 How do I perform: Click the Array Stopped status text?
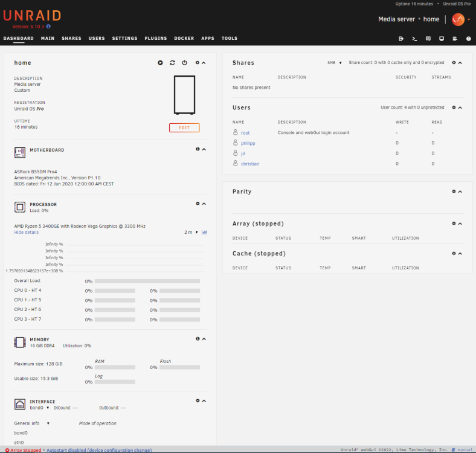coord(25,450)
